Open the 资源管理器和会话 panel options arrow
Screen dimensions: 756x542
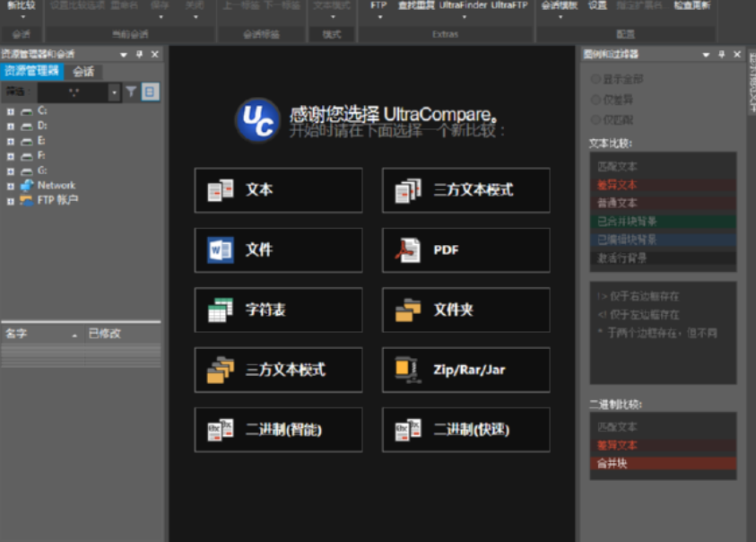click(124, 55)
